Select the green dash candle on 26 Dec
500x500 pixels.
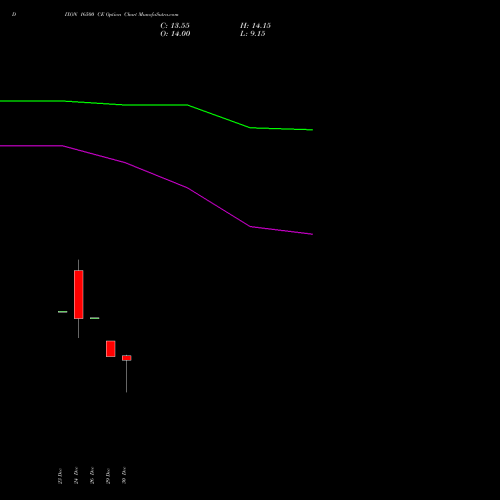(x=95, y=318)
